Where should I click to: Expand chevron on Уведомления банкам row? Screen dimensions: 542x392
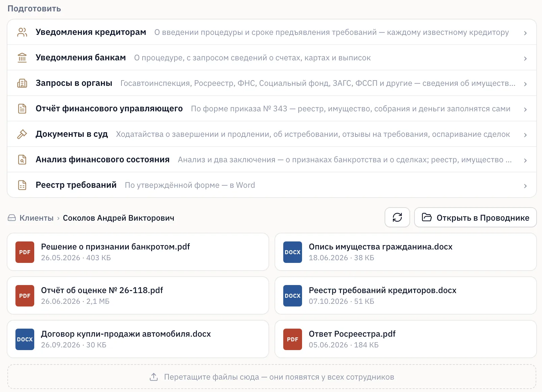(525, 58)
